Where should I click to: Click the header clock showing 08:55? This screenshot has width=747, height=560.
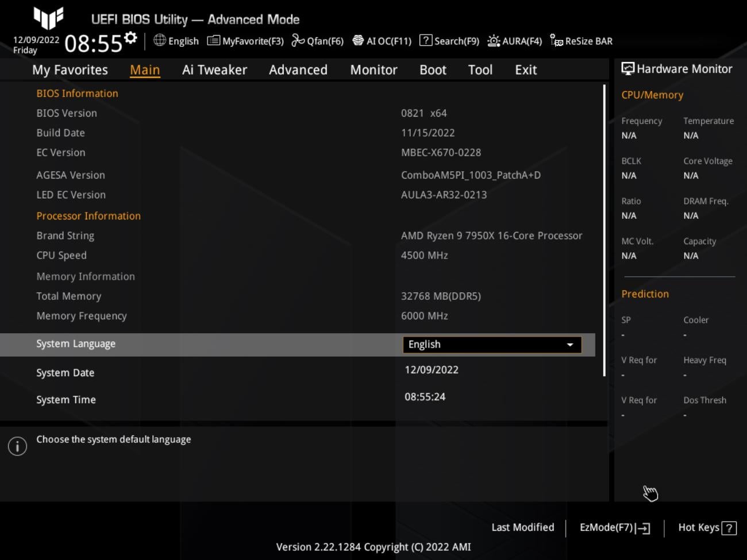click(93, 44)
